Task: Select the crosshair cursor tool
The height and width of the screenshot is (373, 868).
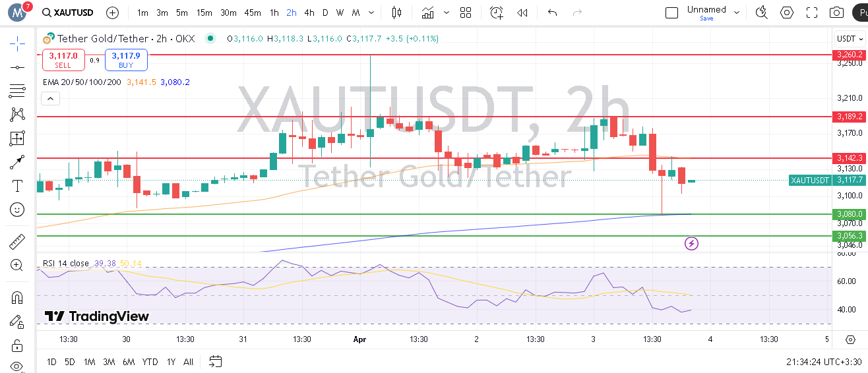Action: [17, 43]
